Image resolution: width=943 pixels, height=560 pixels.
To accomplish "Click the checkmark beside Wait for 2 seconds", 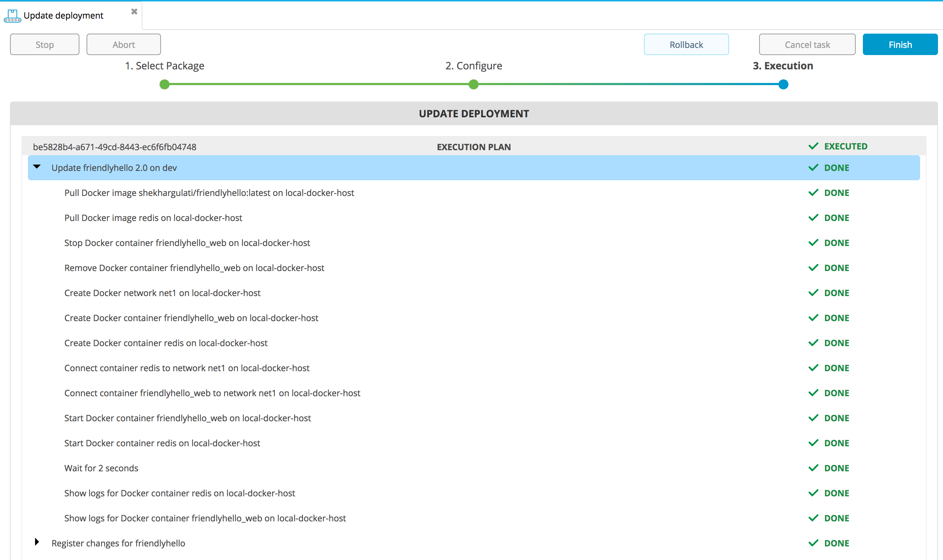I will (813, 468).
